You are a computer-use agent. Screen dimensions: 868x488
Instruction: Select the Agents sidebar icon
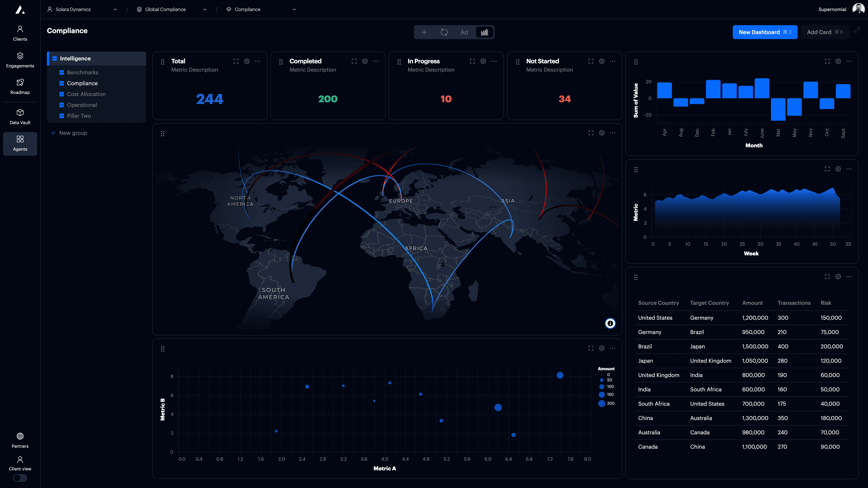pos(20,143)
